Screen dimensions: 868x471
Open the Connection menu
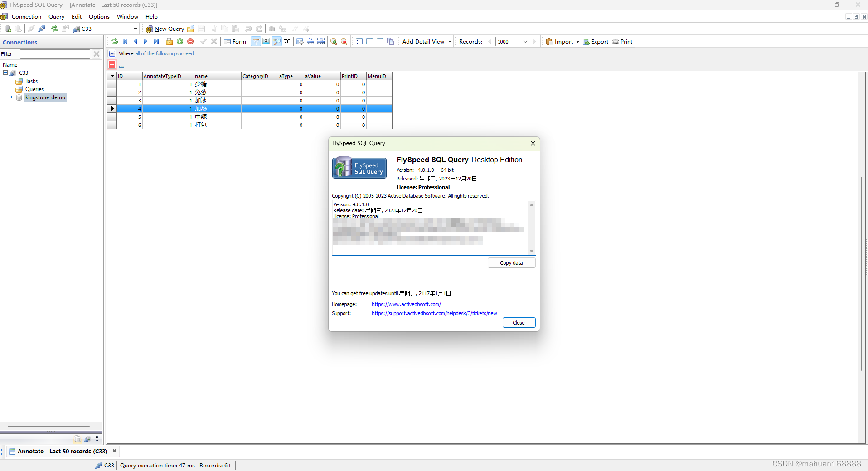(x=26, y=17)
